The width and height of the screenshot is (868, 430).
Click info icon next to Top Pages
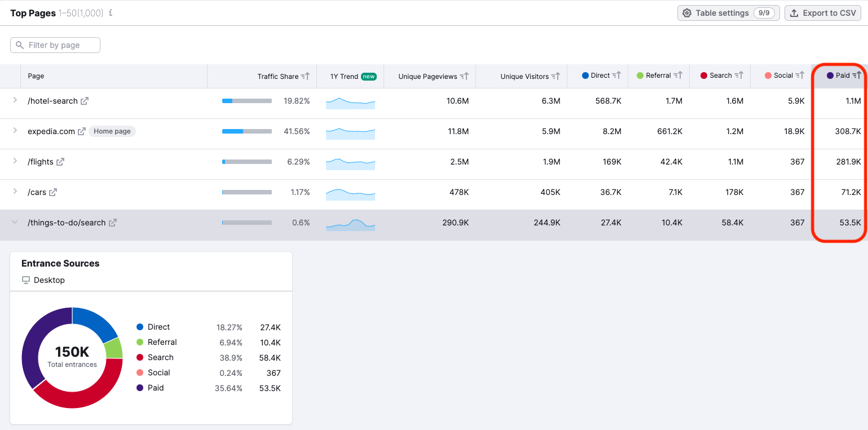(x=111, y=12)
